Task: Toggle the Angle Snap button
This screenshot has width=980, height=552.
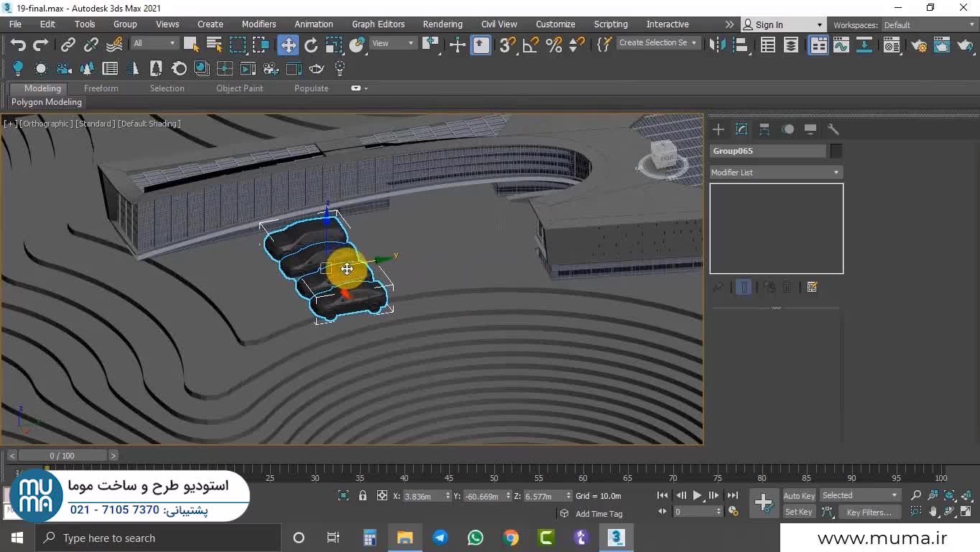Action: tap(531, 45)
